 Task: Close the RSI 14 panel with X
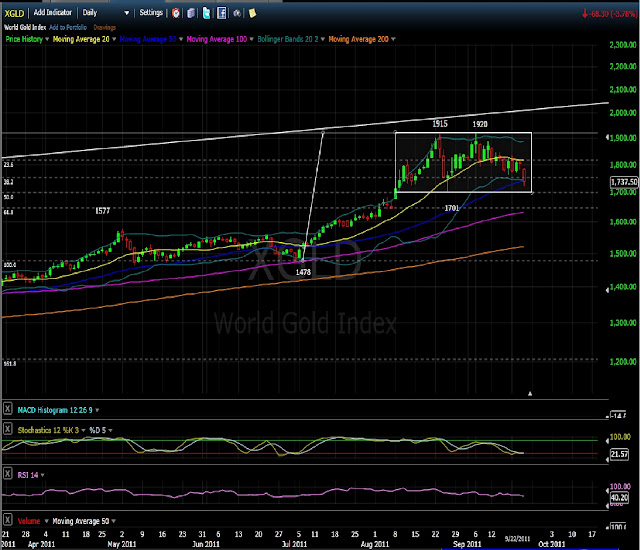pyautogui.click(x=8, y=474)
